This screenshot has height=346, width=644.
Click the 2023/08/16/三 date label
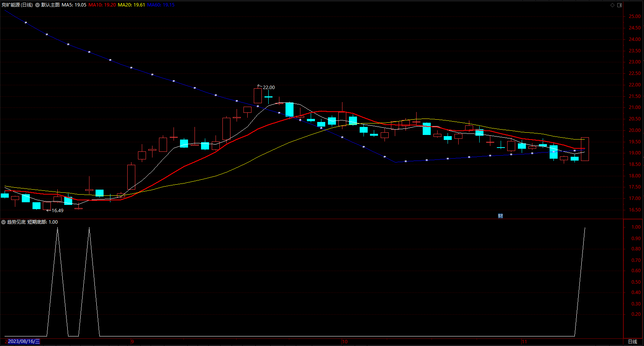(24, 341)
